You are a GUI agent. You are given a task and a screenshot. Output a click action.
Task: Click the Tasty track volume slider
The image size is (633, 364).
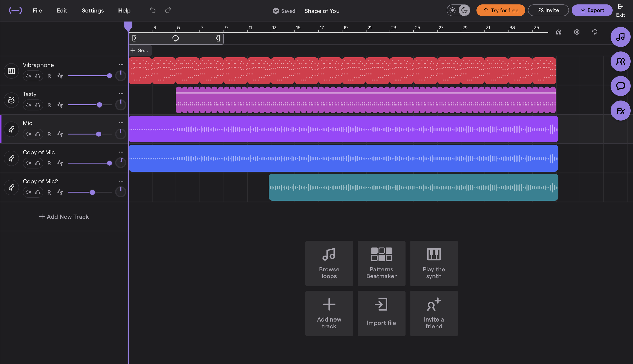[x=100, y=105]
